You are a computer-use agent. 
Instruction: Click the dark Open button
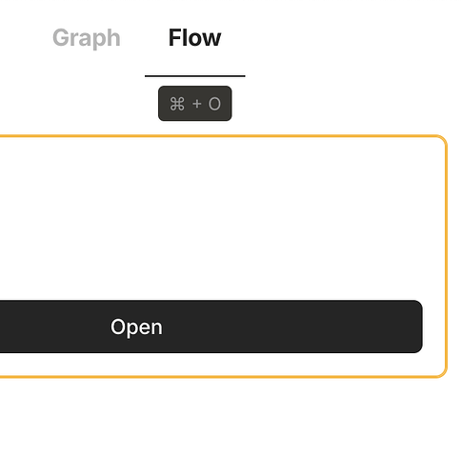tap(210, 327)
